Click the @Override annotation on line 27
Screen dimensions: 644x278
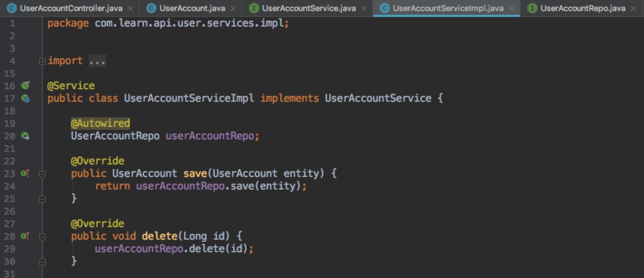[97, 224]
